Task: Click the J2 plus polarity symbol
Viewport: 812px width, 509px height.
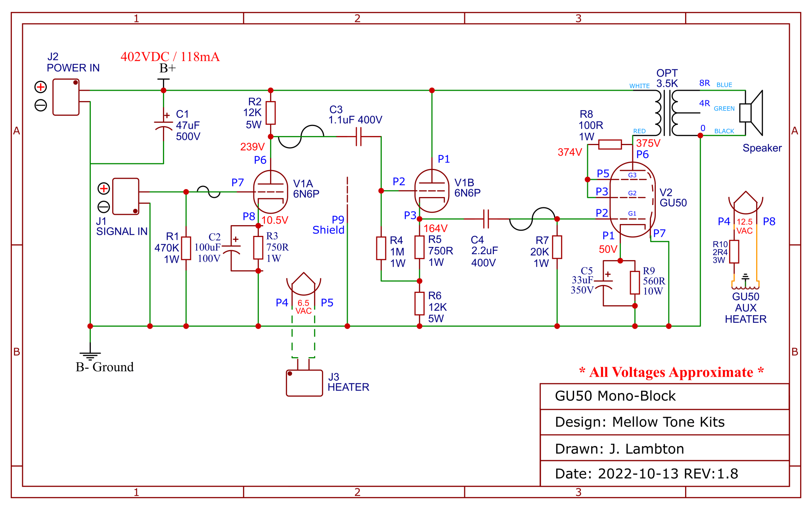Action: click(40, 87)
